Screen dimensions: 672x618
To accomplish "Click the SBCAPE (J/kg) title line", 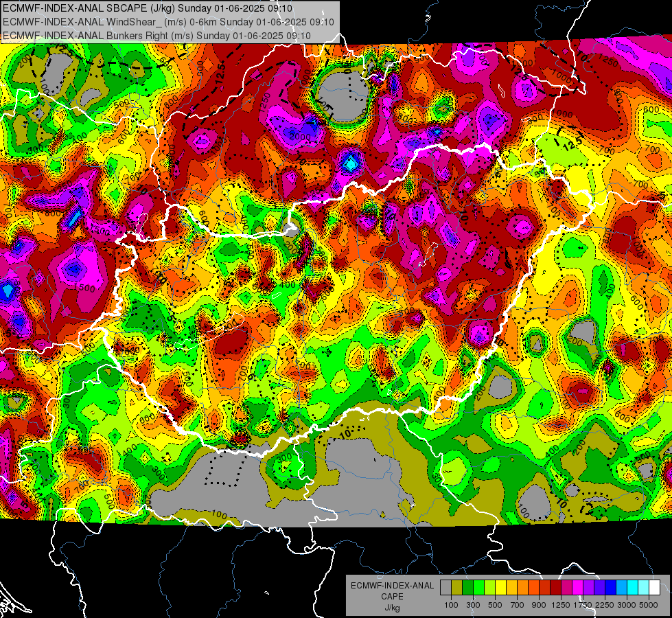I will click(148, 8).
